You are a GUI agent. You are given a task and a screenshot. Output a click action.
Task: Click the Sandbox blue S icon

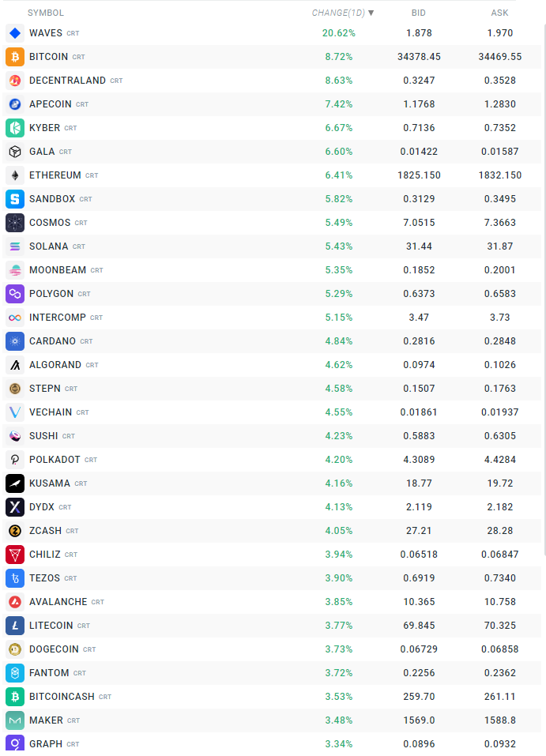pos(15,199)
